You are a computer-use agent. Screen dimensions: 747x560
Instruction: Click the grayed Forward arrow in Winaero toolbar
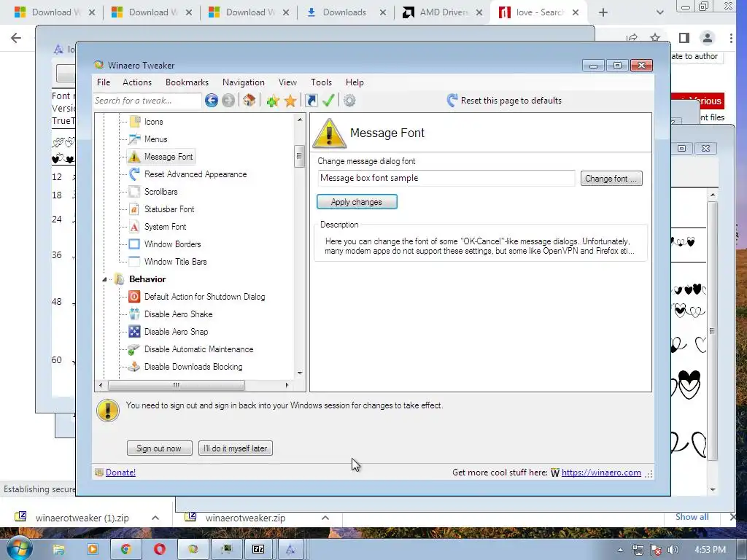[x=228, y=101]
